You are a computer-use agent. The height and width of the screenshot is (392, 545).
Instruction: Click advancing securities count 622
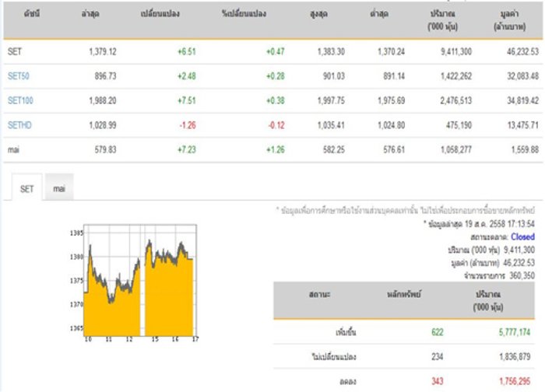click(438, 332)
